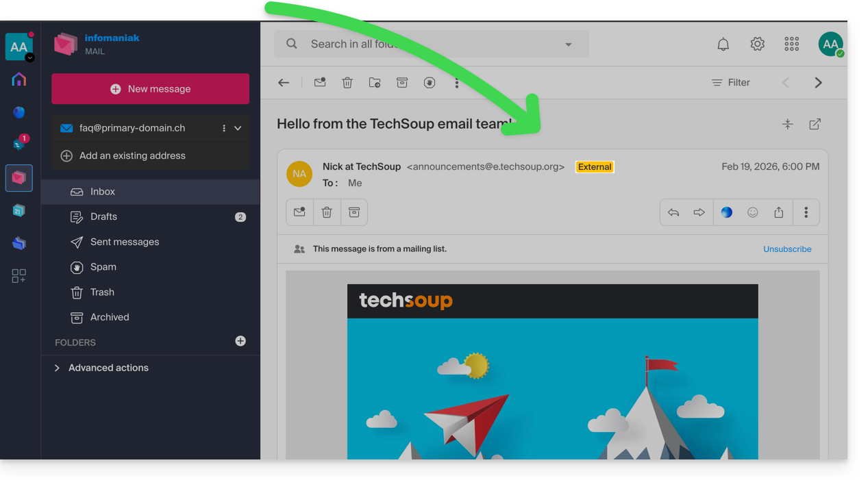The height and width of the screenshot is (480, 868).
Task: Open settings via the gear icon
Action: [757, 45]
